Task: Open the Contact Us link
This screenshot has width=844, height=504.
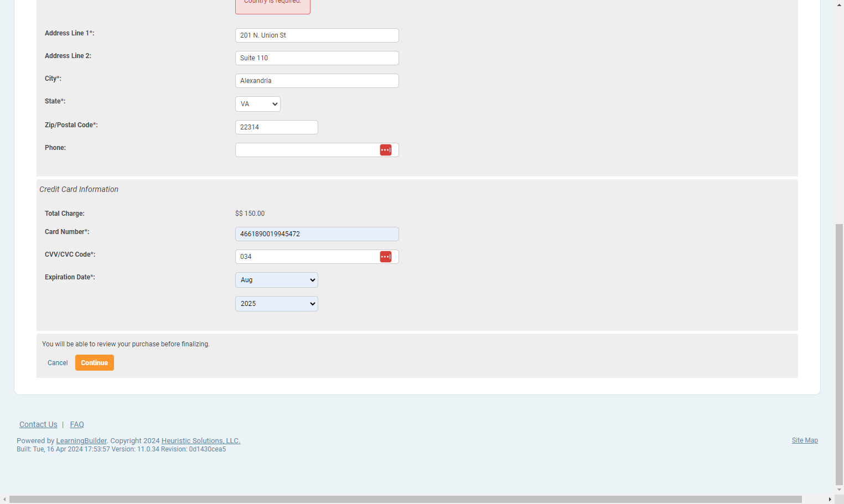Action: [38, 424]
